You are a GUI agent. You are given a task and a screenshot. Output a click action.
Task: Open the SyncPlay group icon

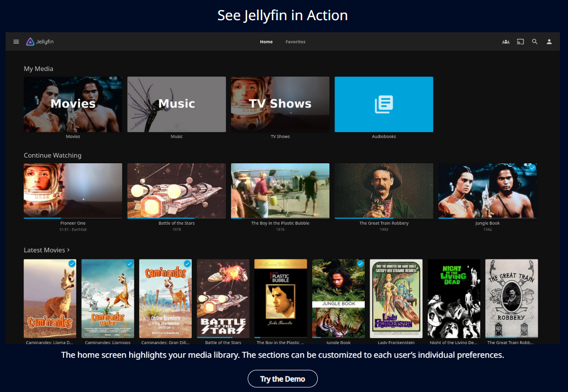[x=505, y=42]
